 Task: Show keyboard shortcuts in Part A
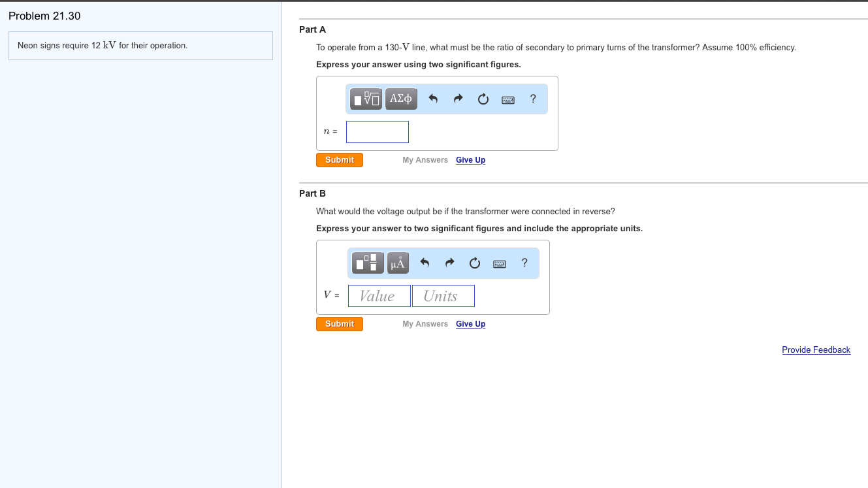click(508, 100)
